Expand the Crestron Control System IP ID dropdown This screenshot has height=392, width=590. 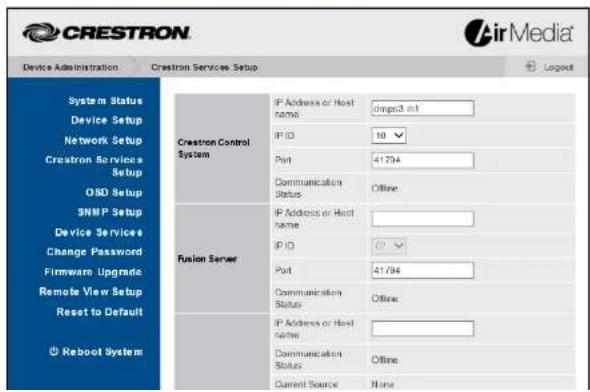pyautogui.click(x=389, y=135)
